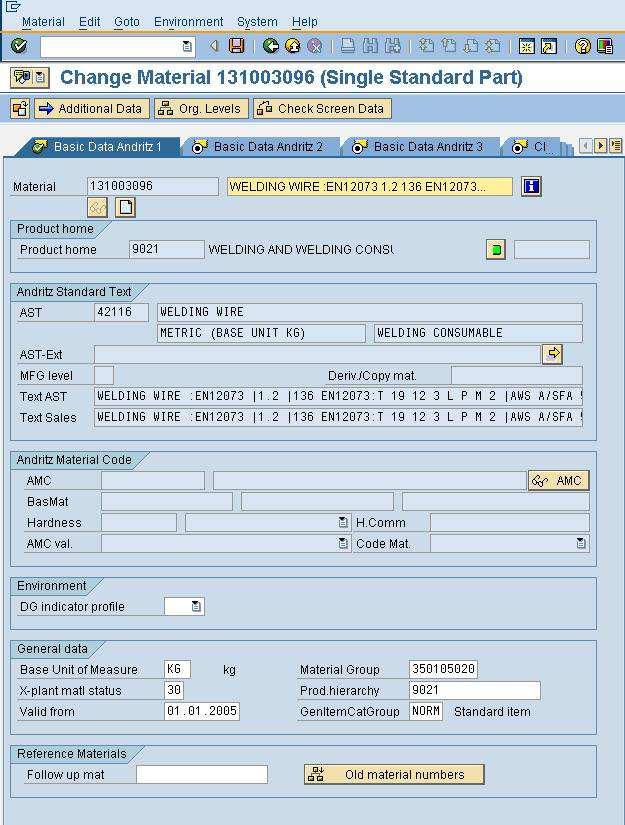Click the Text Sales field

click(338, 417)
